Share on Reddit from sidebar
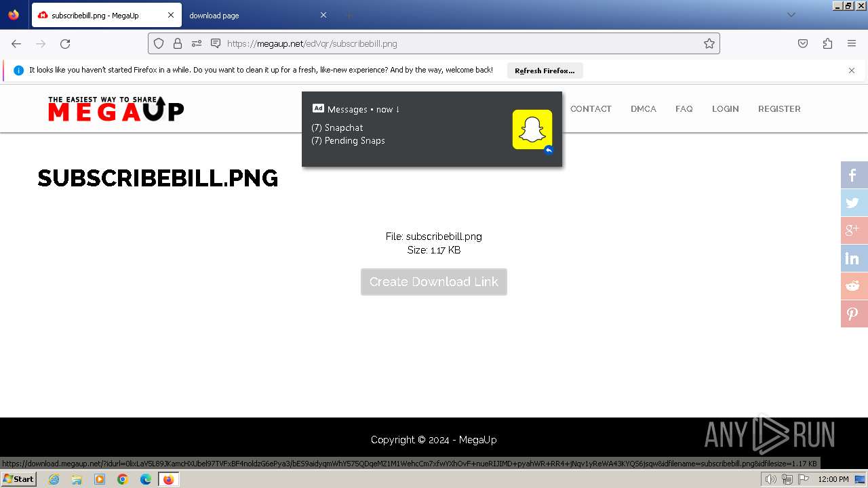Screen dimensions: 868x488 [x=853, y=286]
